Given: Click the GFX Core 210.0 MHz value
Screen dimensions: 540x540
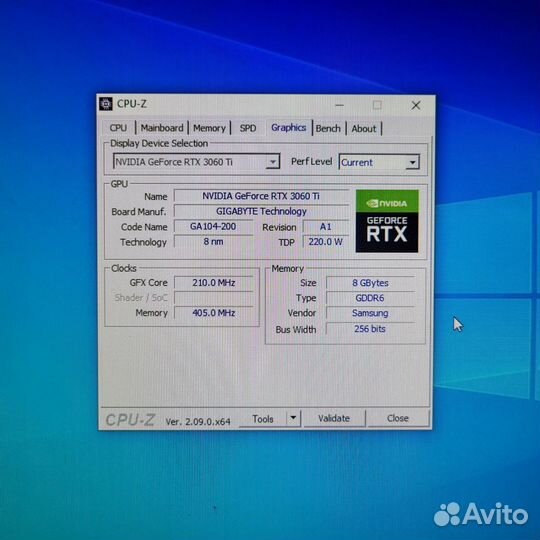Looking at the screenshot, I should tap(214, 283).
